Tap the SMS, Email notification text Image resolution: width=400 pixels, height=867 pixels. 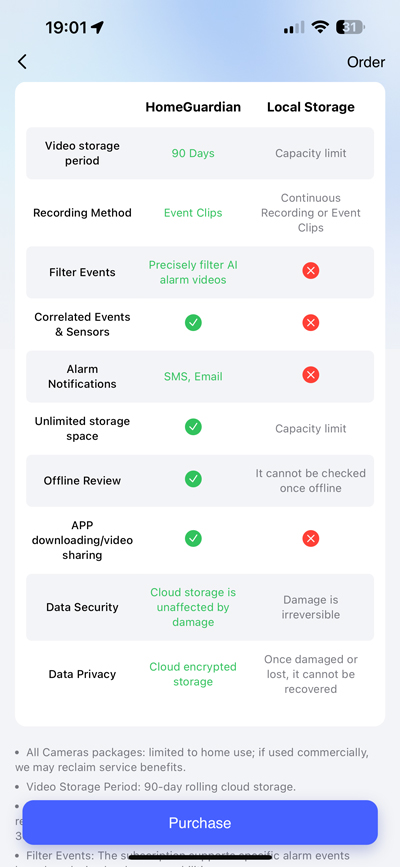tap(193, 377)
